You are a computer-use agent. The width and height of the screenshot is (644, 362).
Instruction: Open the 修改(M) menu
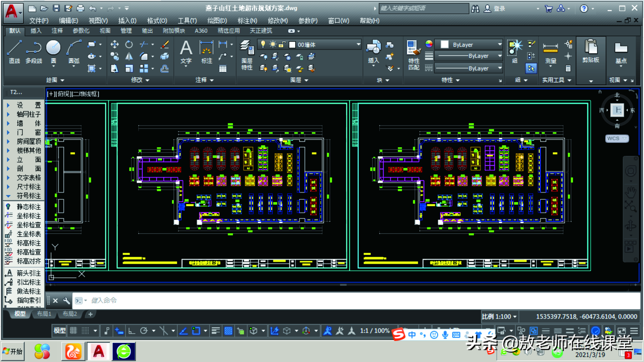pyautogui.click(x=278, y=21)
